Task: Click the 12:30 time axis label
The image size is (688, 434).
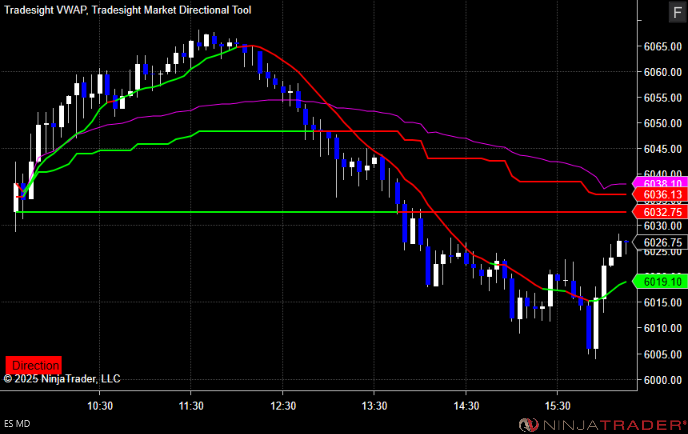Action: point(283,406)
